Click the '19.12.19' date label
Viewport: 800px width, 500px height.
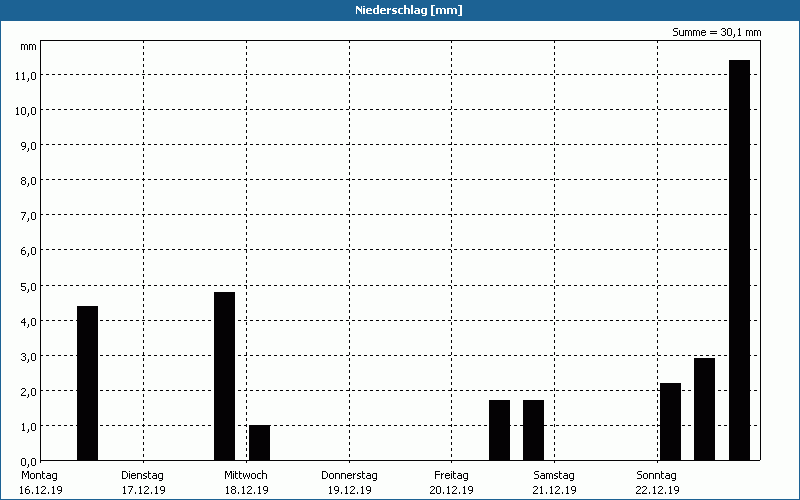pyautogui.click(x=349, y=490)
